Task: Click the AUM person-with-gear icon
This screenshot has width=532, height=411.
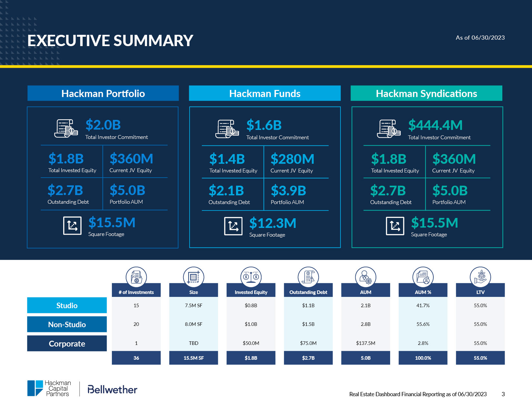Action: tap(366, 277)
